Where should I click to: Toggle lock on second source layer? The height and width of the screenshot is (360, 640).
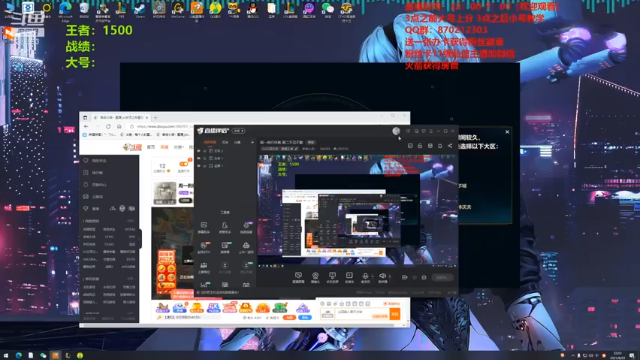tap(205, 158)
